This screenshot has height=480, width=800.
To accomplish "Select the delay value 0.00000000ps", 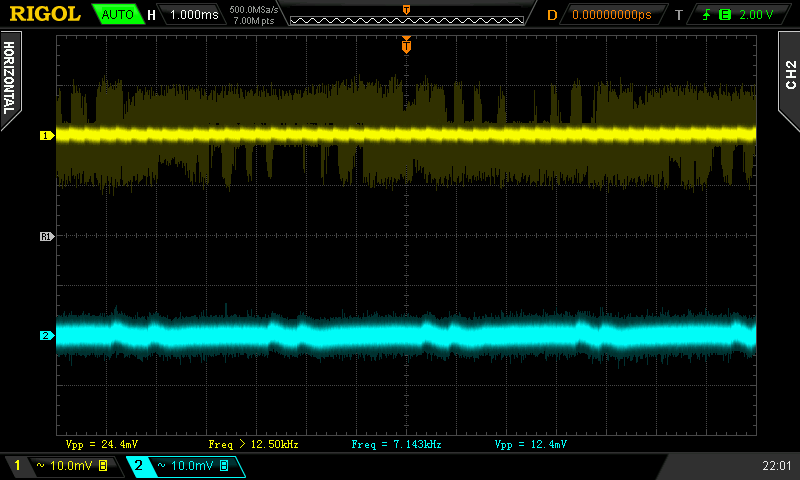I will coord(612,15).
